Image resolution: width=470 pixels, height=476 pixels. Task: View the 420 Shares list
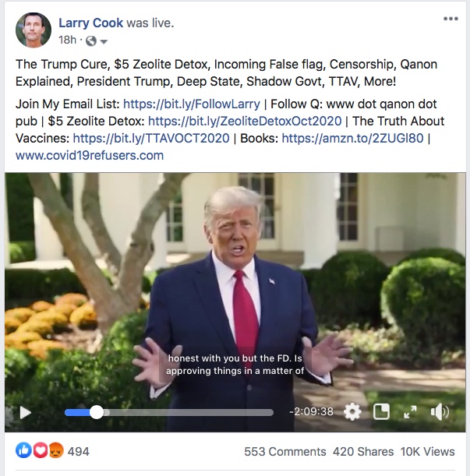(x=363, y=452)
